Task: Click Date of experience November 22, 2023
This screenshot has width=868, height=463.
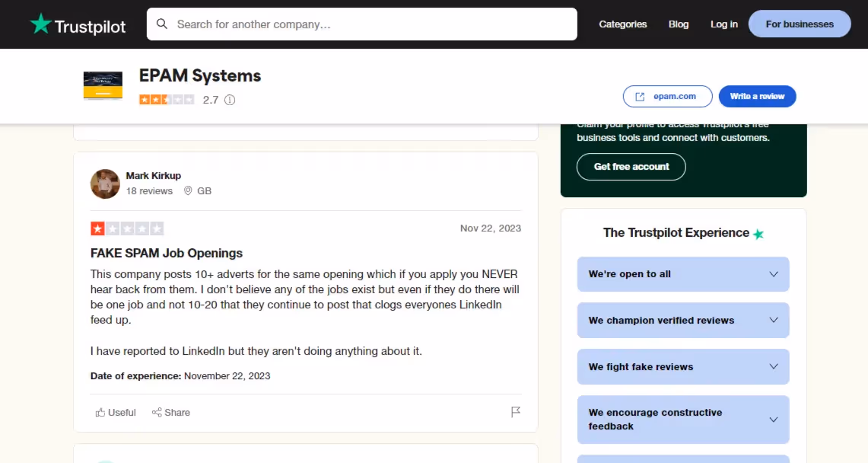Action: point(180,376)
